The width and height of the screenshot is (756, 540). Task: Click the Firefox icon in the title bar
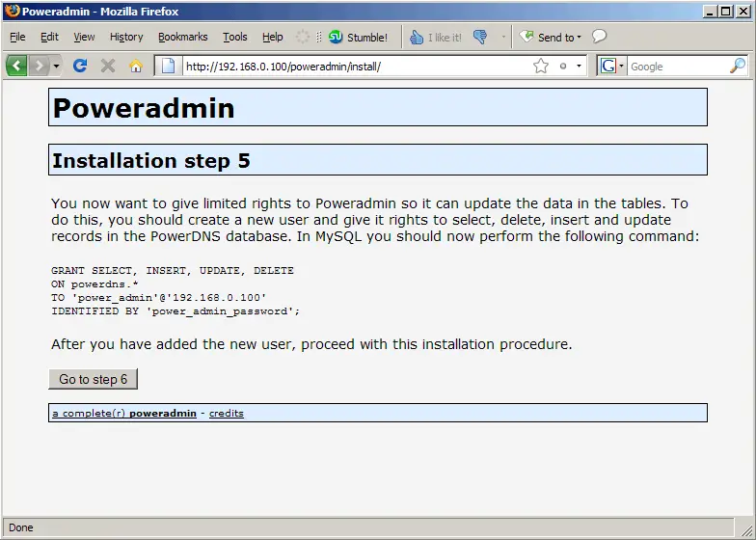point(13,11)
